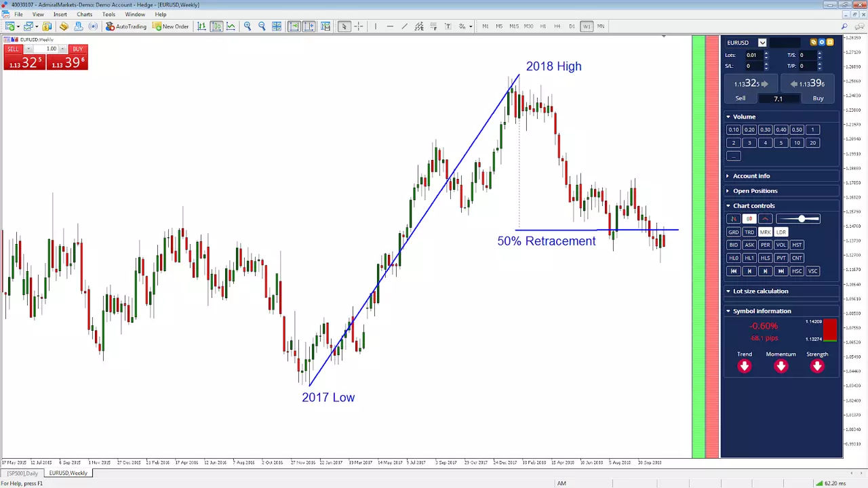Click the Buy button in trade panel
The height and width of the screenshot is (488, 868).
pyautogui.click(x=818, y=98)
